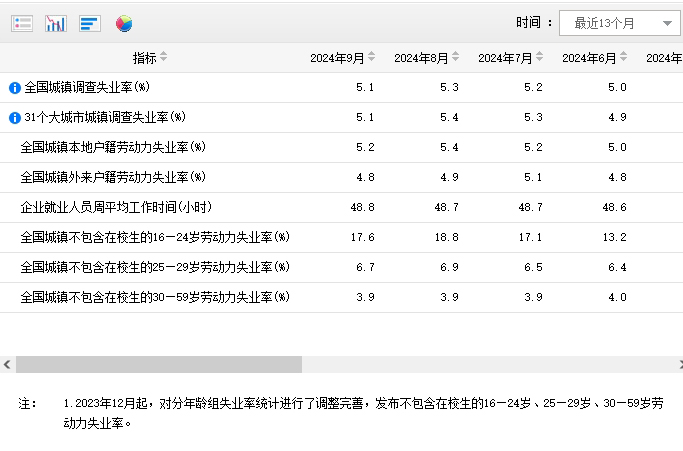The height and width of the screenshot is (451, 683).
Task: Click info icon beside 全国城镇调查失业率
Action: coord(14,88)
